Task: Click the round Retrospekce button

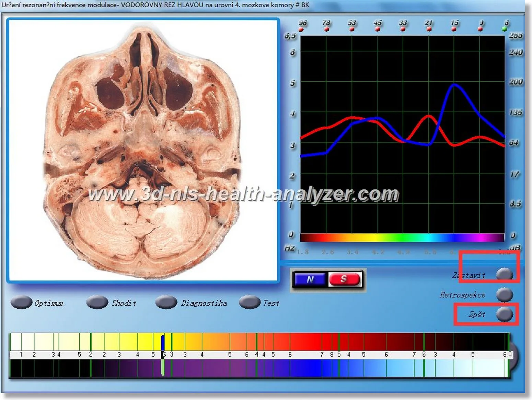Action: point(505,295)
